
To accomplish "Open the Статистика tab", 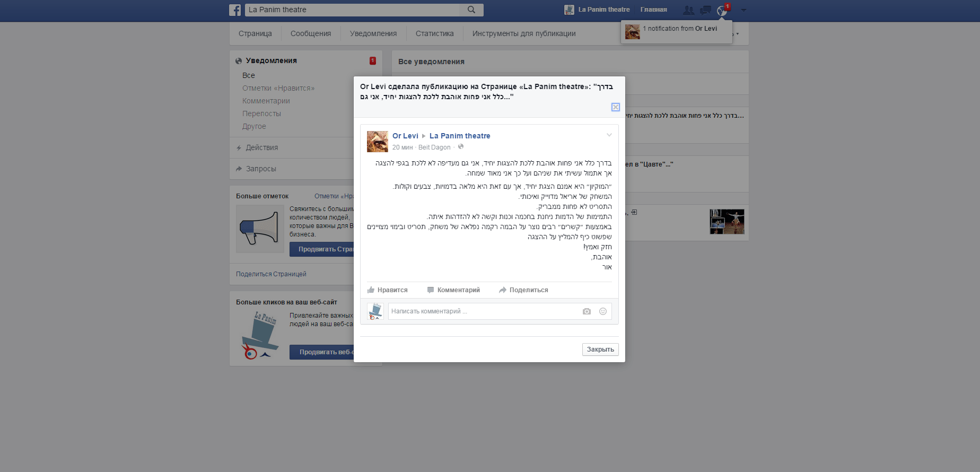I will (435, 33).
